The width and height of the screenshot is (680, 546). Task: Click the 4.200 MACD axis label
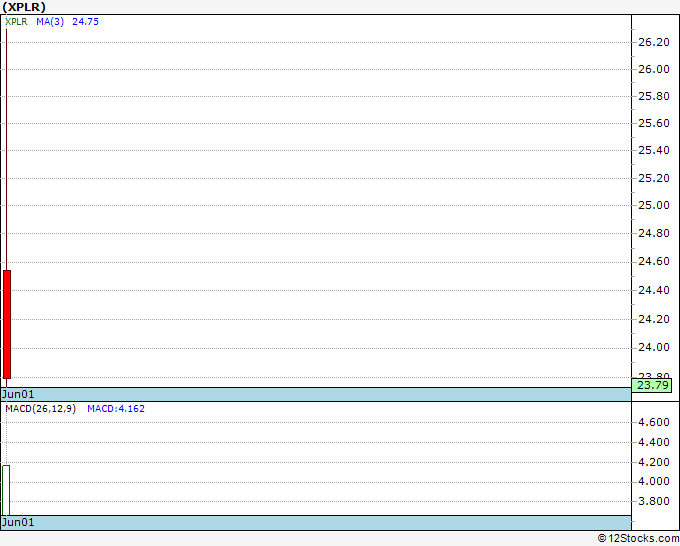(654, 462)
